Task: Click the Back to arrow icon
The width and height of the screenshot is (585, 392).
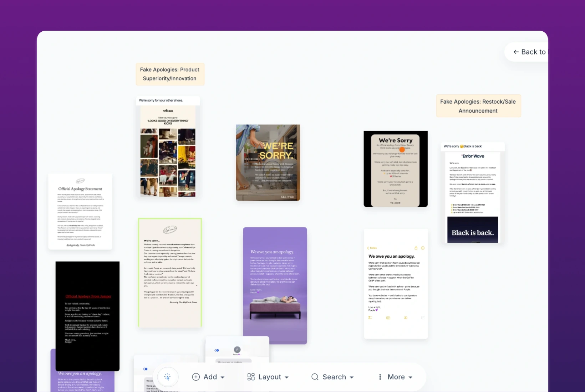Action: tap(516, 52)
